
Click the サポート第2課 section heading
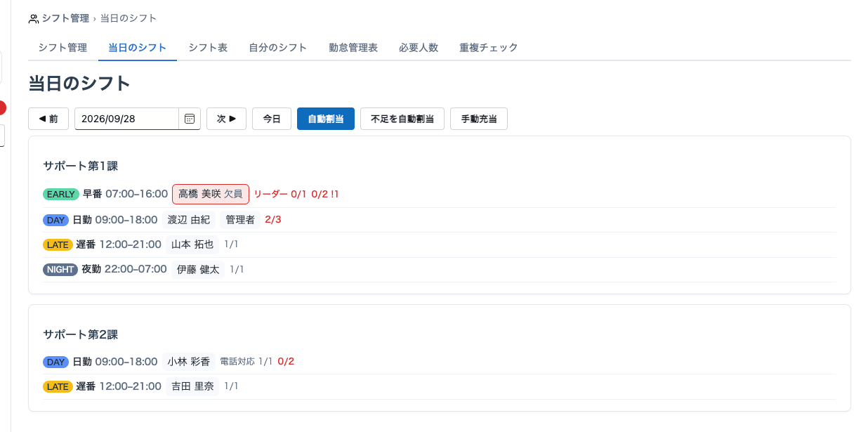pos(80,334)
